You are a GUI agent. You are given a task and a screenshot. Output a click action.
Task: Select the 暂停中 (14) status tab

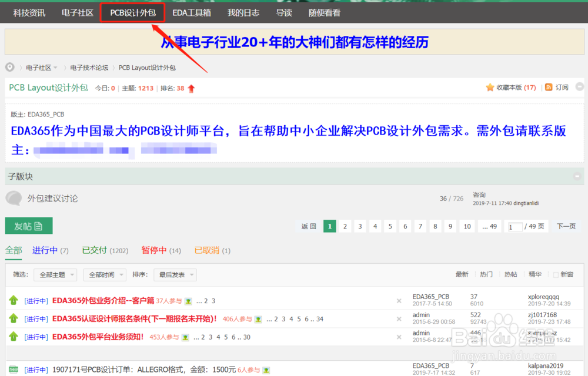tap(161, 250)
